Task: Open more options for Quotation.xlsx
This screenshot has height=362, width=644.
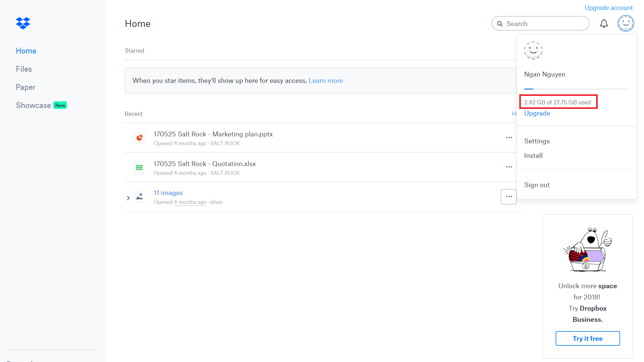Action: coord(509,167)
